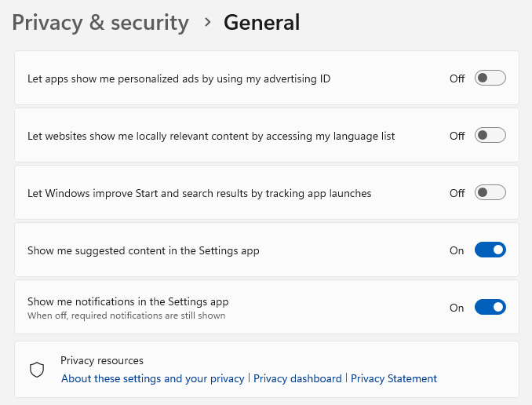Click the breadcrumb chevron arrow before General
This screenshot has height=405, width=532.
point(207,22)
